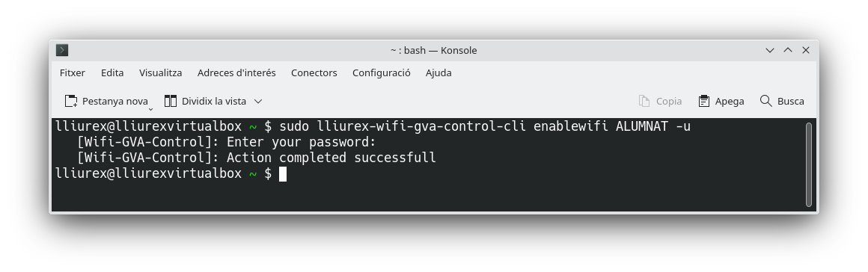Open the Fitxer menu
Screen dimensions: 868x272
[73, 73]
